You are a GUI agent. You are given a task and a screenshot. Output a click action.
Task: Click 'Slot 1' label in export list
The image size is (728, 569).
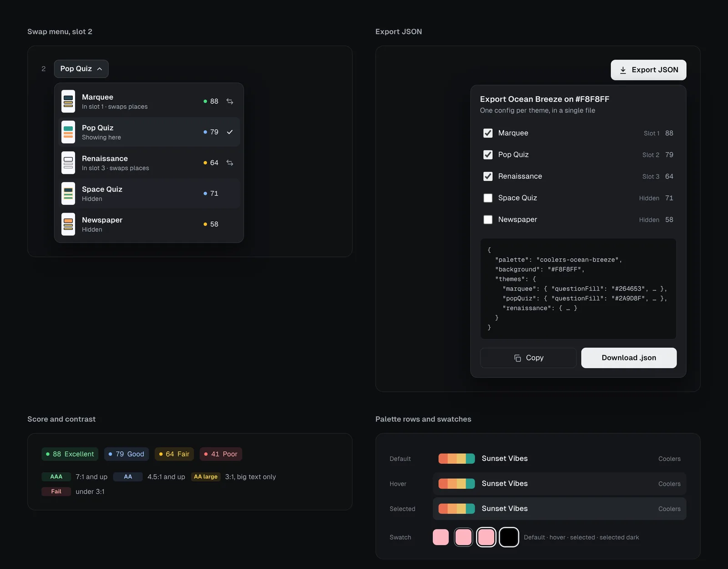(x=652, y=133)
